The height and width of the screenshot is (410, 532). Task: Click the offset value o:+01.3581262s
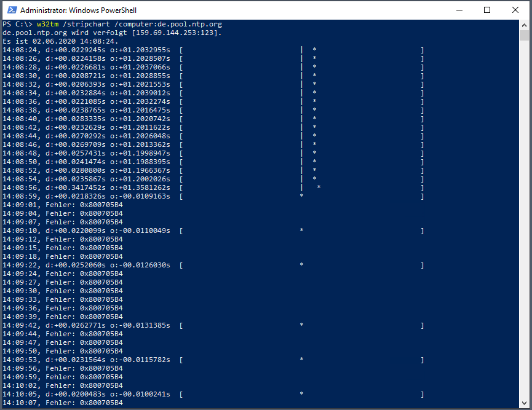[x=140, y=188]
